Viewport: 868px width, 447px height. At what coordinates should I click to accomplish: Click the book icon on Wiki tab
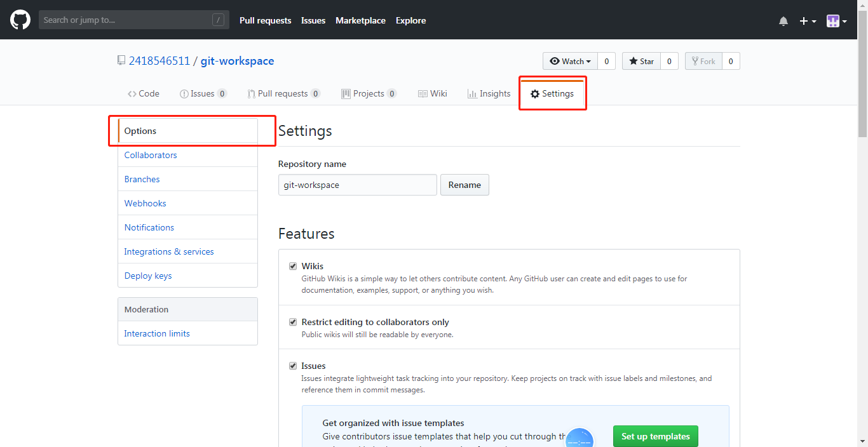click(423, 94)
